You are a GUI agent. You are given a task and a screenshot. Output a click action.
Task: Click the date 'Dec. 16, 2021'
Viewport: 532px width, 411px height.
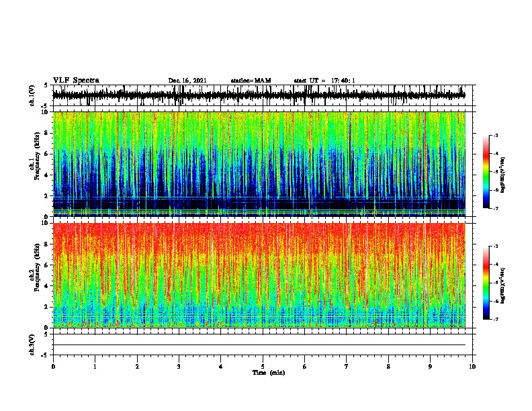coord(187,81)
